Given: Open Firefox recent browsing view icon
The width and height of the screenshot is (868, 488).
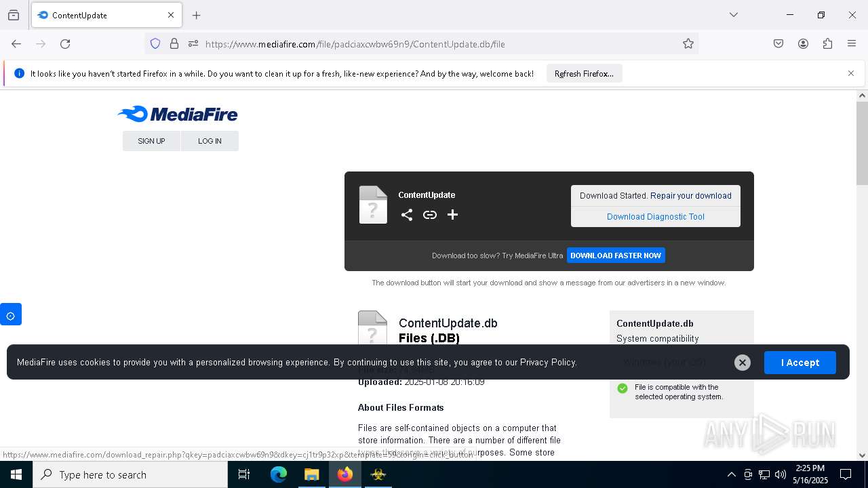Looking at the screenshot, I should point(14,15).
